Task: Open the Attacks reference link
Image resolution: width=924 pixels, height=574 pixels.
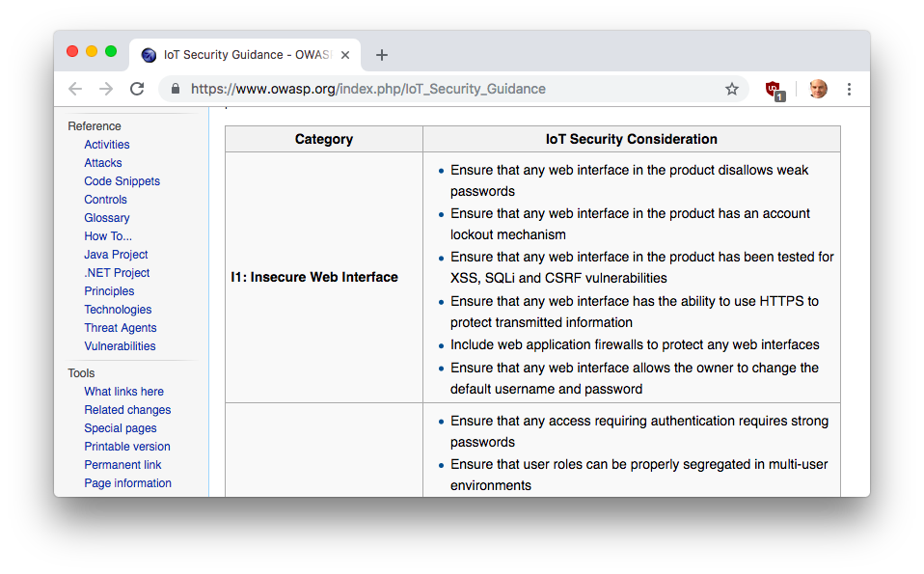Action: pyautogui.click(x=103, y=163)
